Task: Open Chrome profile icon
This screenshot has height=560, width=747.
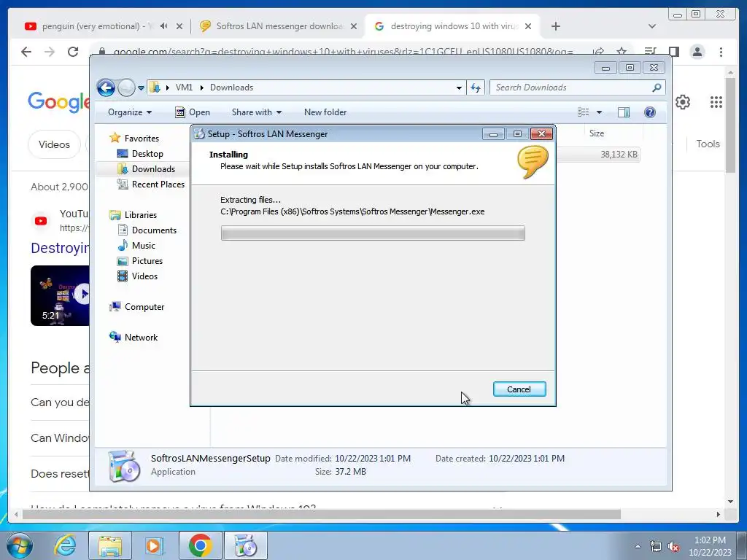Action: [x=697, y=52]
